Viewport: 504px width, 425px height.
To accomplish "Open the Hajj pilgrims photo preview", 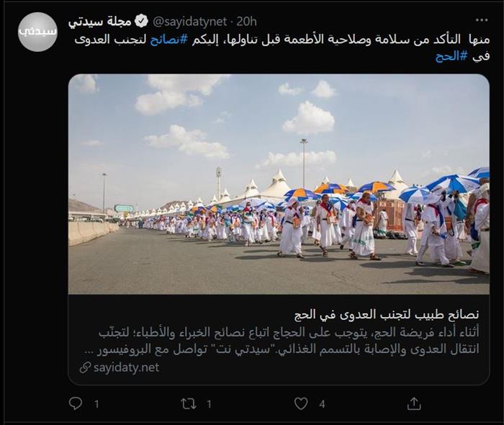I will pyautogui.click(x=279, y=184).
